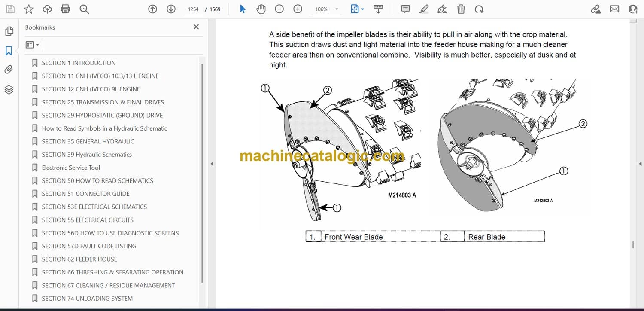This screenshot has width=644, height=311.
Task: Jump to SECTION 35 GENERAL HYDRAULIC bookmark
Action: pyautogui.click(x=88, y=141)
